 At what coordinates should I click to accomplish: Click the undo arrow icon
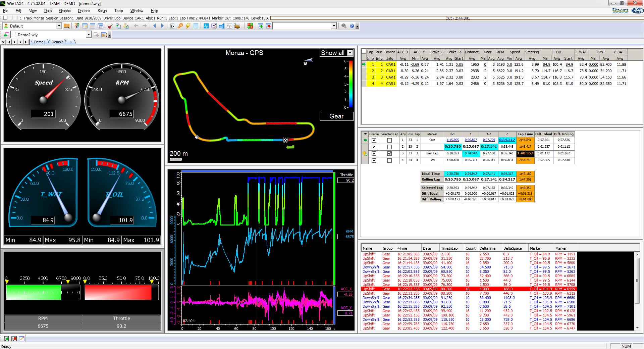click(137, 26)
